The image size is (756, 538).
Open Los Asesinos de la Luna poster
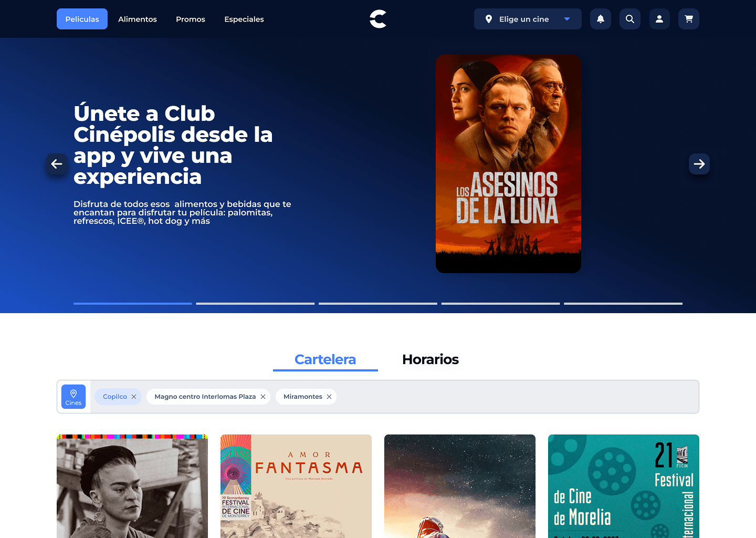coord(508,164)
